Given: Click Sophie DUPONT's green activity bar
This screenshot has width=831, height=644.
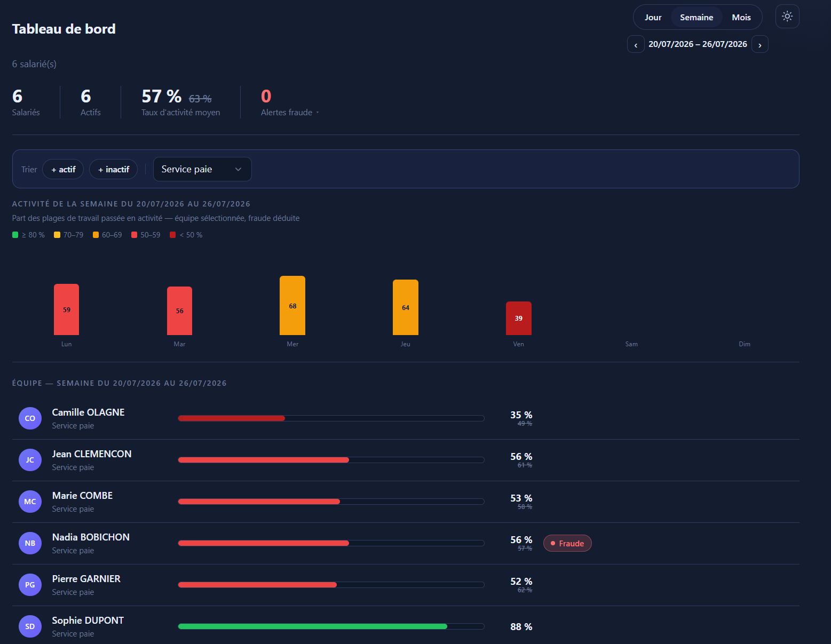Looking at the screenshot, I should pos(313,626).
